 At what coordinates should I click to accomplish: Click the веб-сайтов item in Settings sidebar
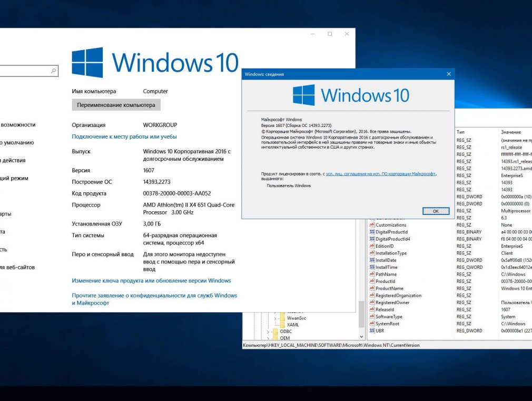17,267
